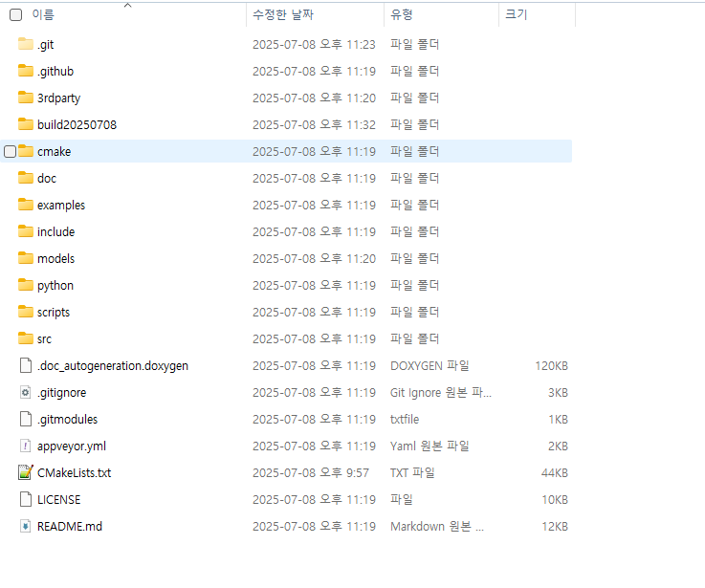705x588 pixels.
Task: Select the models folder name
Action: click(55, 258)
